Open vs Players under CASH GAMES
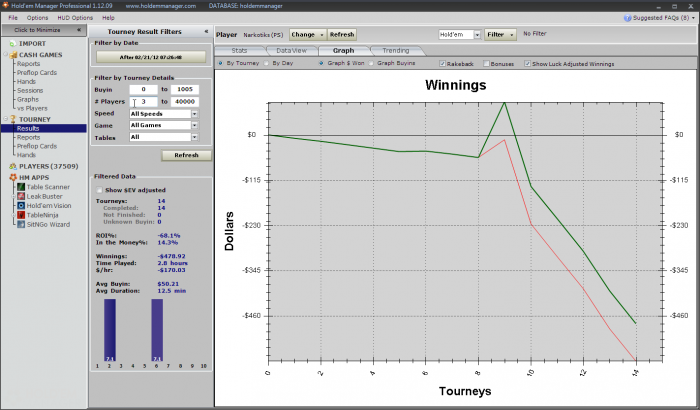 (x=32, y=108)
